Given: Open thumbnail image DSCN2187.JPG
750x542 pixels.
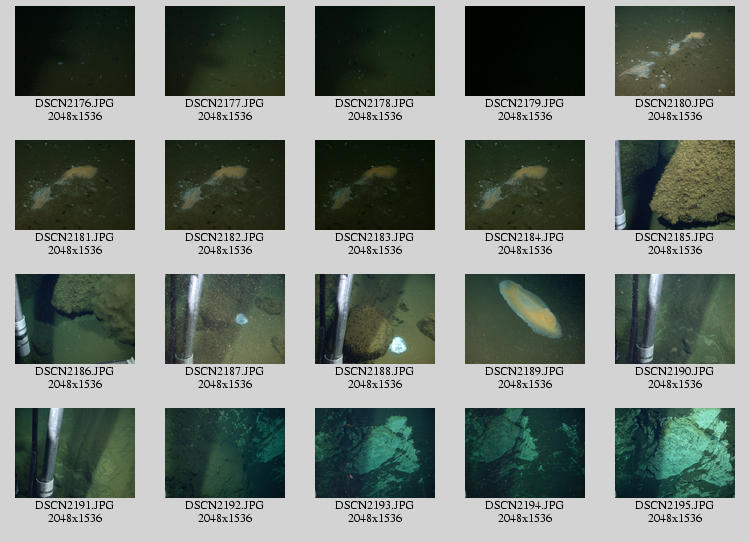Looking at the screenshot, I should pos(225,319).
